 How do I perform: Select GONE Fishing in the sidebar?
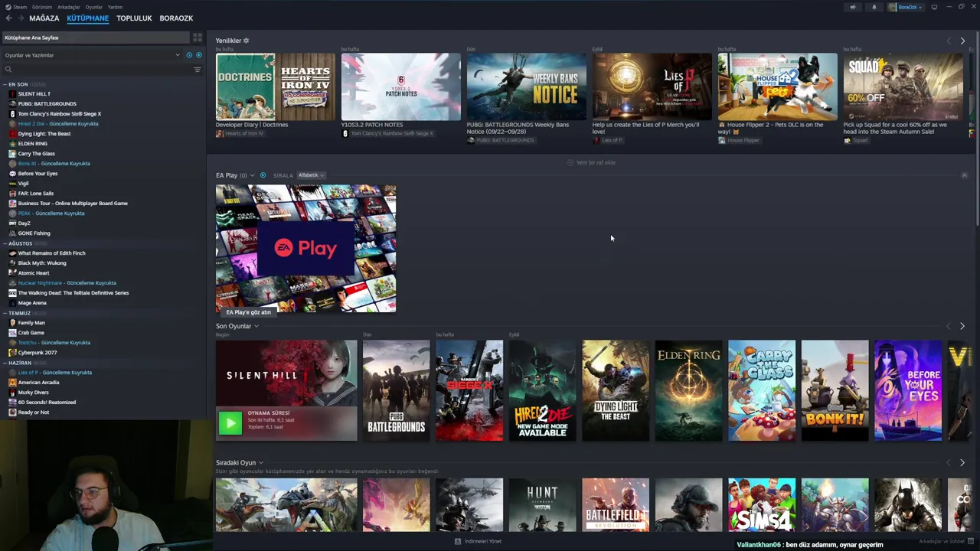tap(34, 233)
